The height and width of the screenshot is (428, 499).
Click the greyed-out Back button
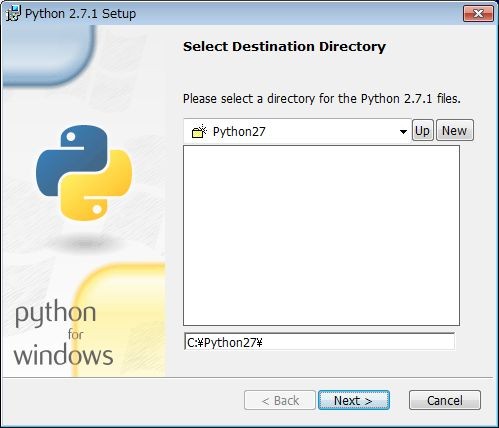click(x=280, y=400)
